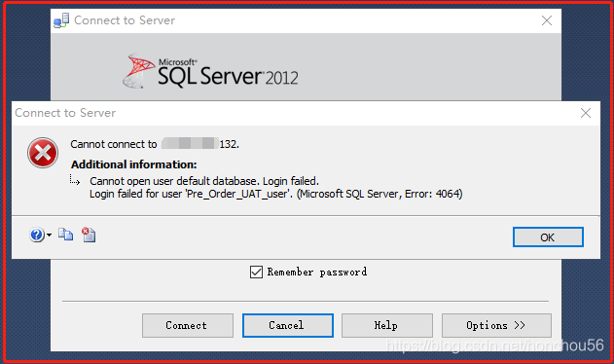The width and height of the screenshot is (614, 364).
Task: Click the arrow icon beside the Cannot open message
Action: click(x=75, y=180)
